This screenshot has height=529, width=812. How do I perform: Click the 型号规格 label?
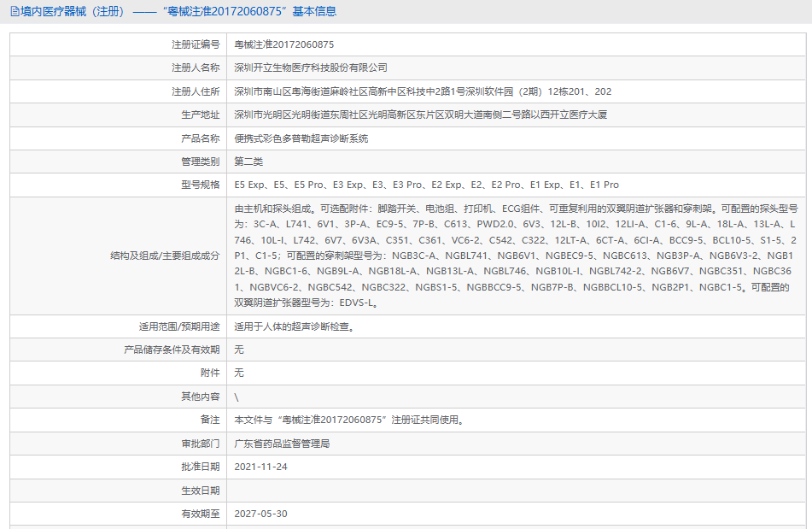point(201,185)
